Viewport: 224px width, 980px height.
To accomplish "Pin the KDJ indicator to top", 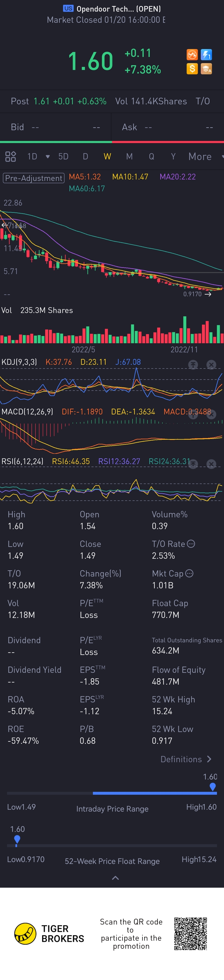I will coord(193,365).
